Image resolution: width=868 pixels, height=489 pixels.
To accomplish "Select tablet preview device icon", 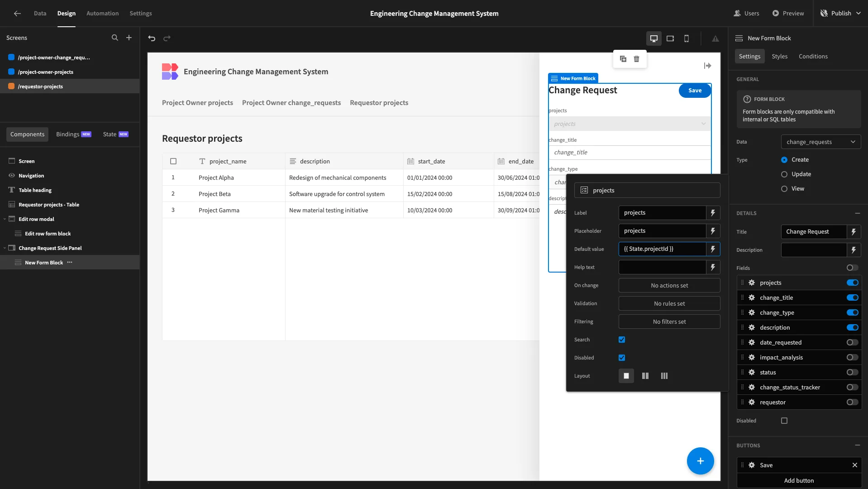I will pyautogui.click(x=670, y=38).
